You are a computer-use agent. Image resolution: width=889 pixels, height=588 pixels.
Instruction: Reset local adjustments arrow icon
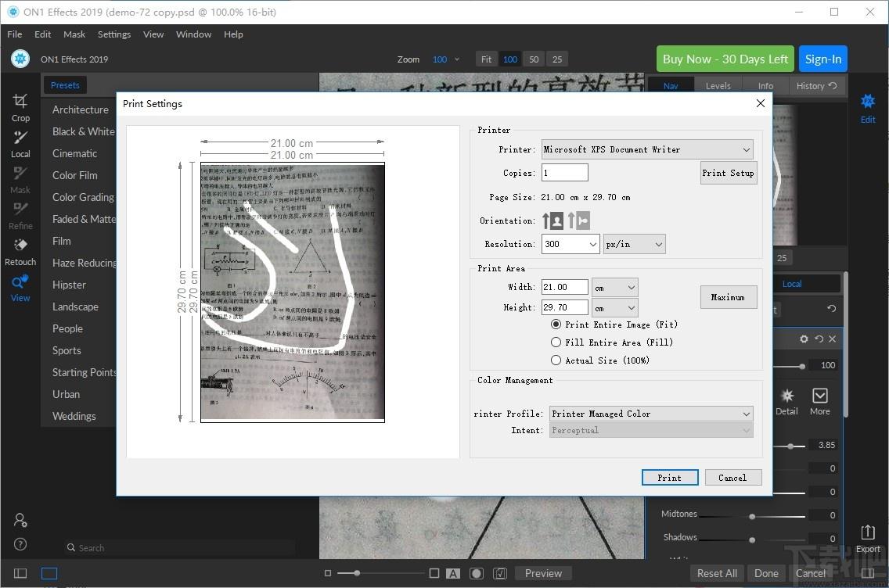[x=831, y=309]
